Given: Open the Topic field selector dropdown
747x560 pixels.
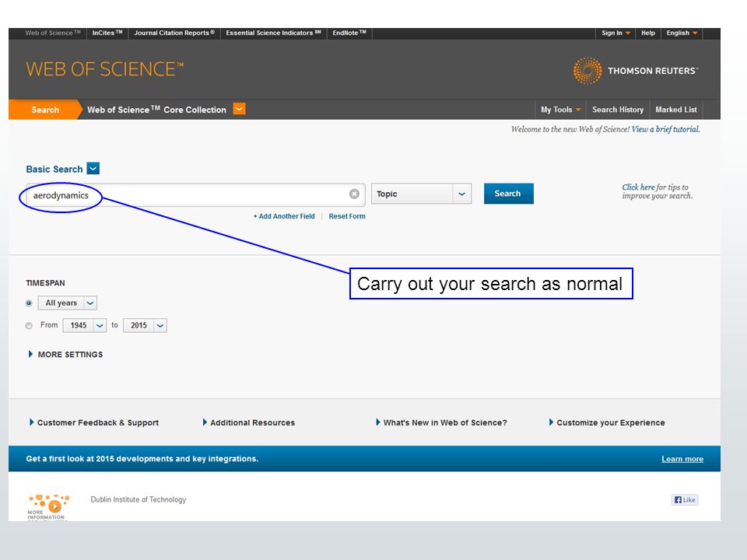Looking at the screenshot, I should (x=421, y=194).
